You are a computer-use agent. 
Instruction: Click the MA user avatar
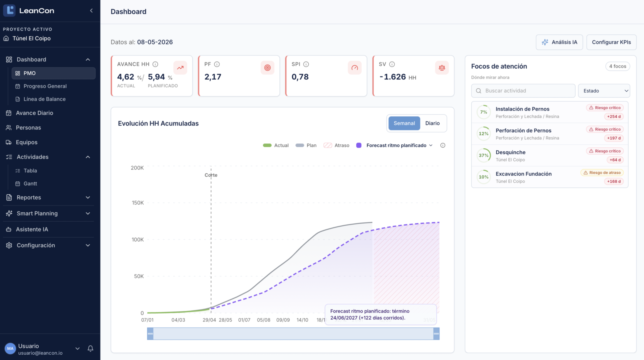tap(10, 349)
